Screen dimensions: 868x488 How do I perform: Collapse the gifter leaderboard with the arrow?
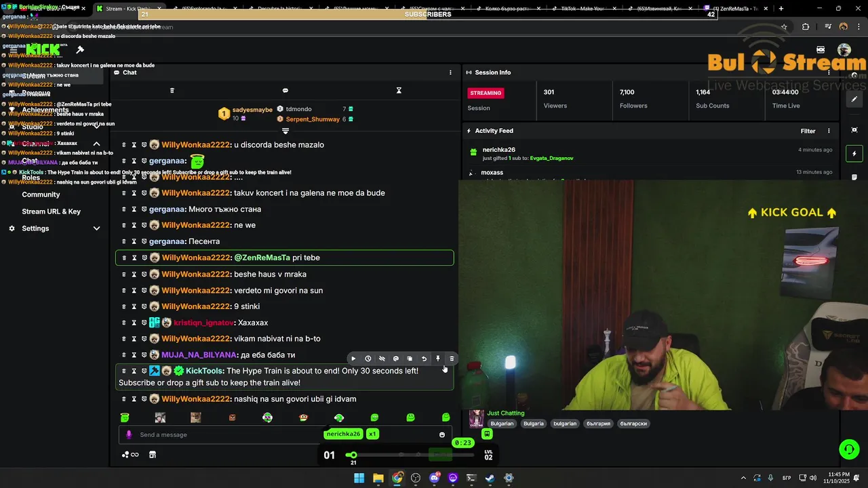pos(285,131)
